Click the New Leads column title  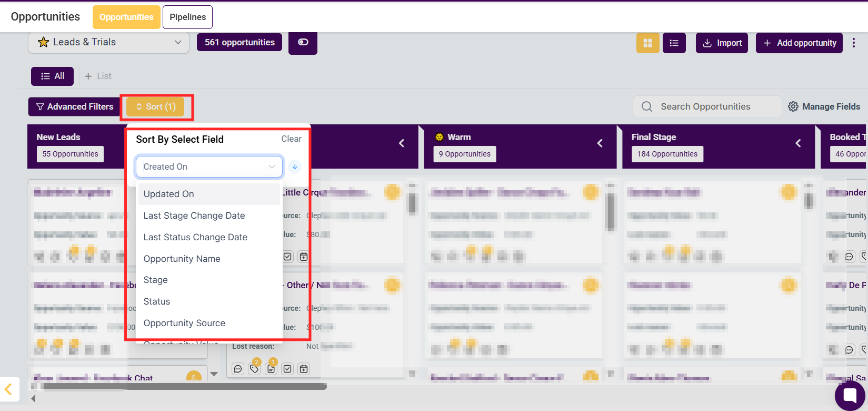(x=58, y=137)
